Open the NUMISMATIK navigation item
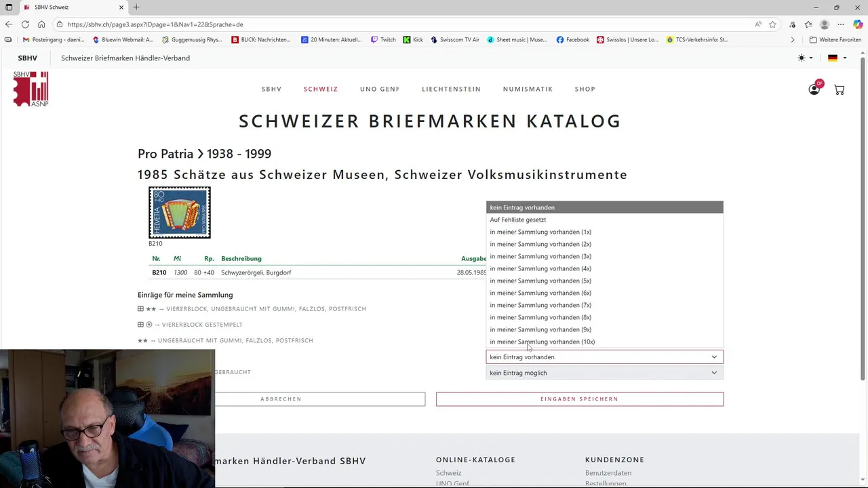This screenshot has height=488, width=868. pyautogui.click(x=528, y=89)
